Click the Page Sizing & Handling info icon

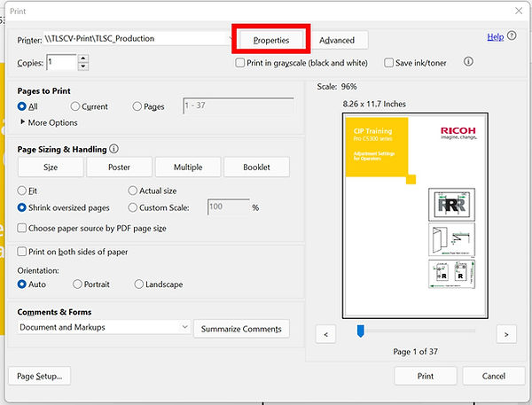(x=114, y=149)
